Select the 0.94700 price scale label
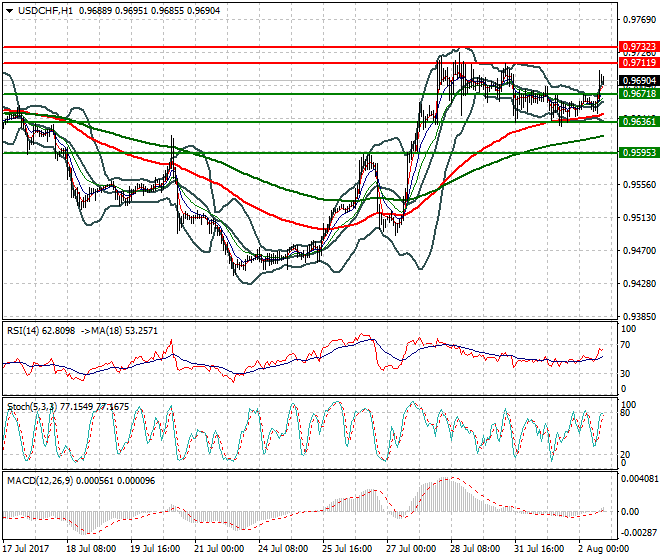The image size is (660, 560). 639,251
